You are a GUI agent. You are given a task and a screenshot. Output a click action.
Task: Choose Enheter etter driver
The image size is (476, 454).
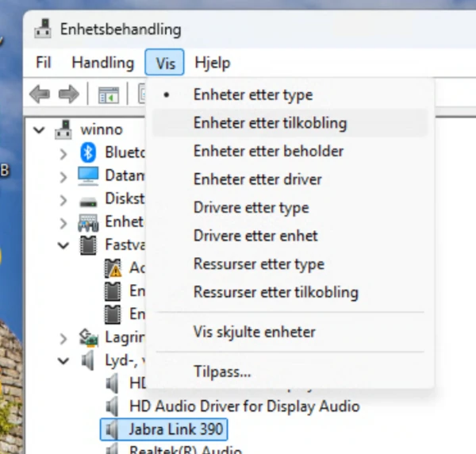click(x=290, y=179)
